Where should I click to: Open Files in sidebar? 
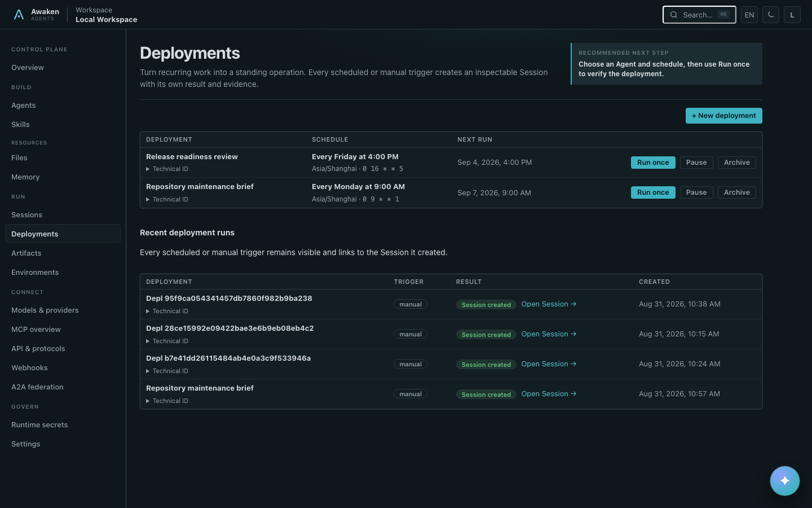(63, 157)
